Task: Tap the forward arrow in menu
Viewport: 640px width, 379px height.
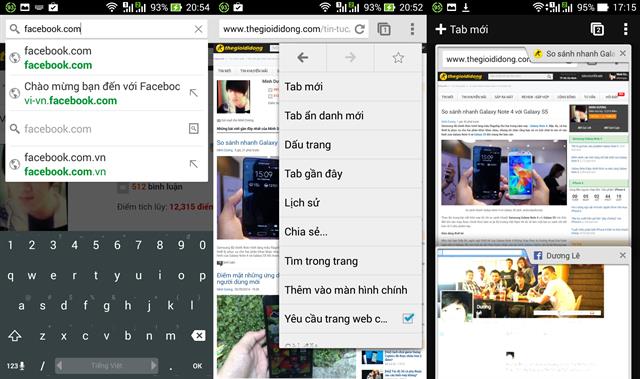Action: click(x=350, y=58)
